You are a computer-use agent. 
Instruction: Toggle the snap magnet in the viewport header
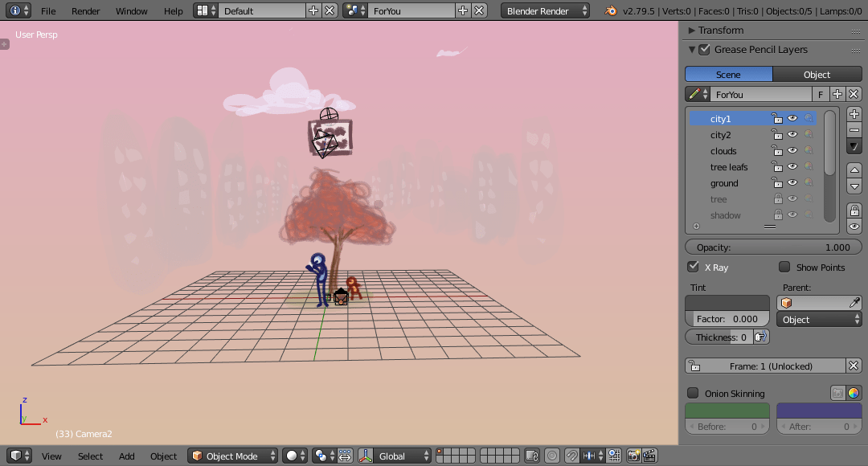(x=571, y=456)
